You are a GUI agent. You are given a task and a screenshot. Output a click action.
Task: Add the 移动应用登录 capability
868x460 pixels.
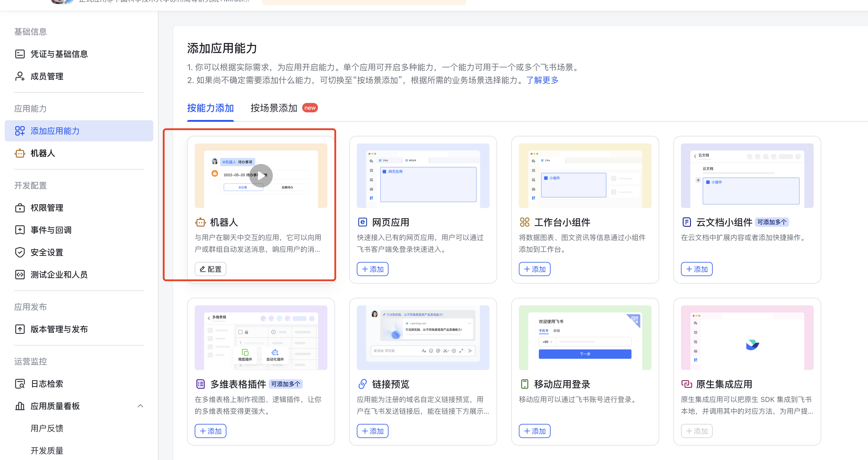(x=534, y=431)
